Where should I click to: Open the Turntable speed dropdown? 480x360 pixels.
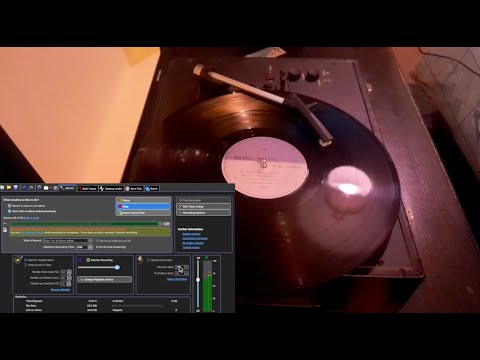182,273
